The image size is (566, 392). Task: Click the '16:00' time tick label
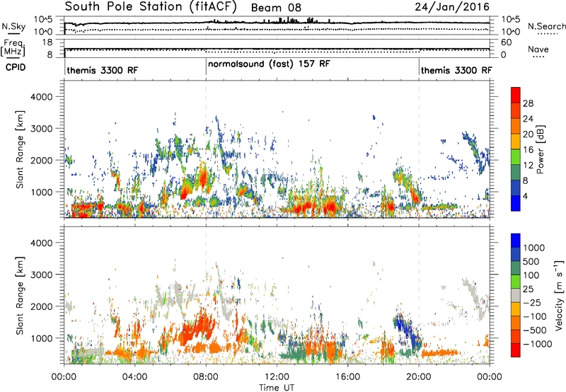coord(347,377)
